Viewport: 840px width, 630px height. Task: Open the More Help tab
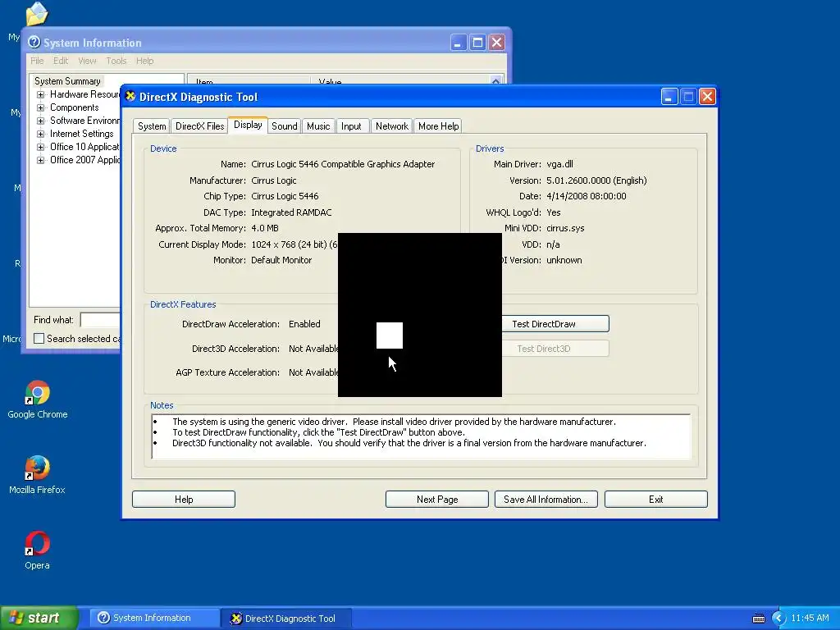438,126
